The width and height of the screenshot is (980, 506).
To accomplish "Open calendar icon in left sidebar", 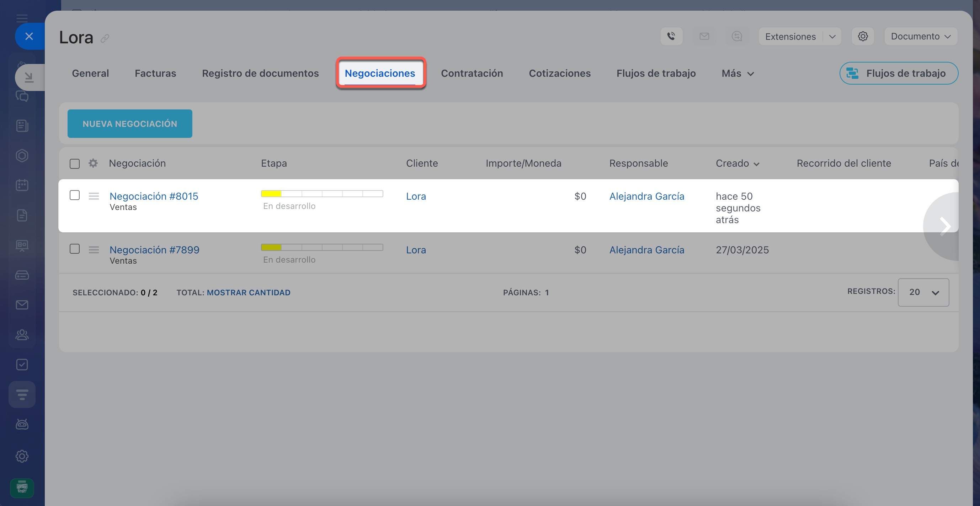I will [x=22, y=185].
